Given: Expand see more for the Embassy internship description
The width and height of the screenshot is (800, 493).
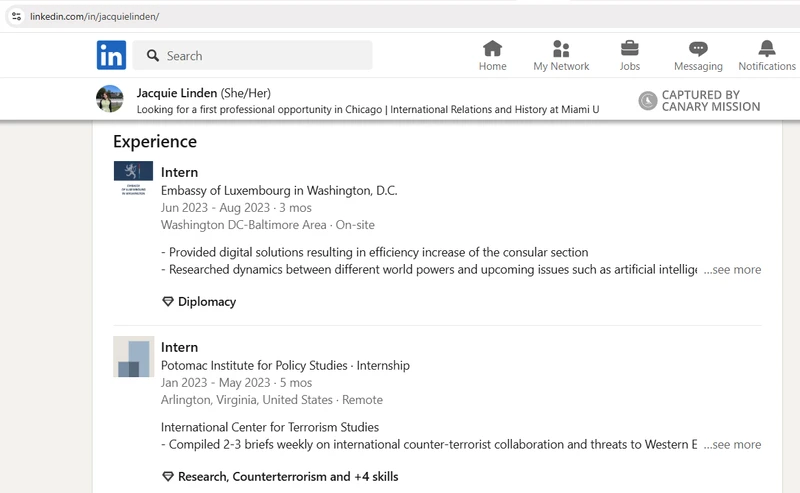Looking at the screenshot, I should [732, 269].
